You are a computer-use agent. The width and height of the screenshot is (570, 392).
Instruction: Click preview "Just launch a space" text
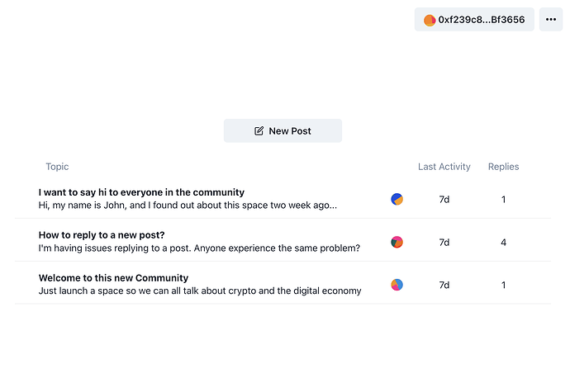point(200,290)
